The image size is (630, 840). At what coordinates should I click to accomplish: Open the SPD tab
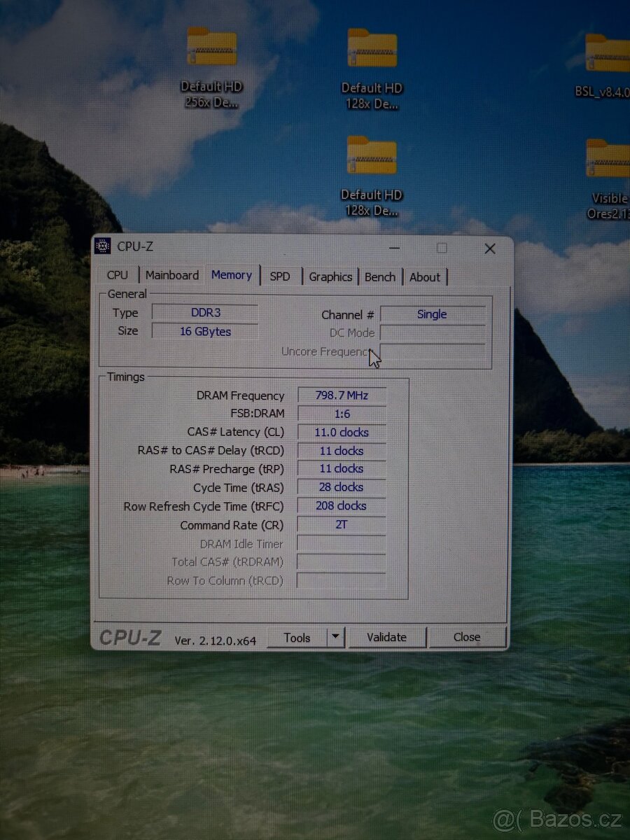pos(280,276)
